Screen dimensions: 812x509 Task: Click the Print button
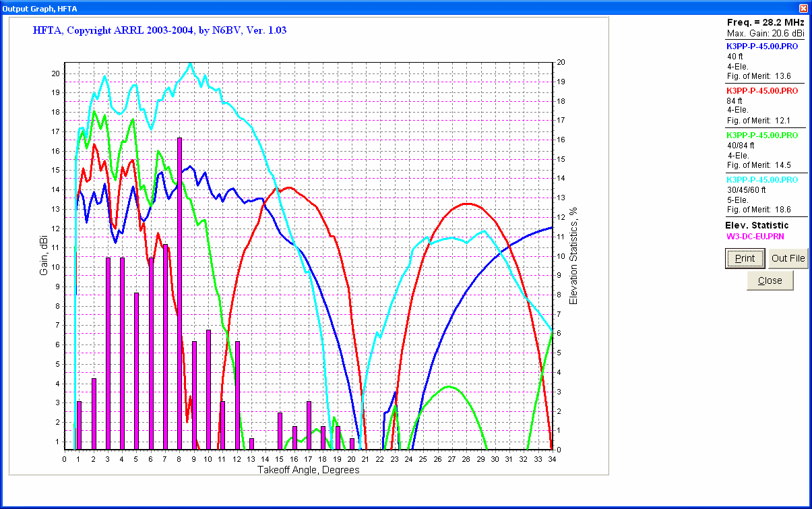pos(745,258)
